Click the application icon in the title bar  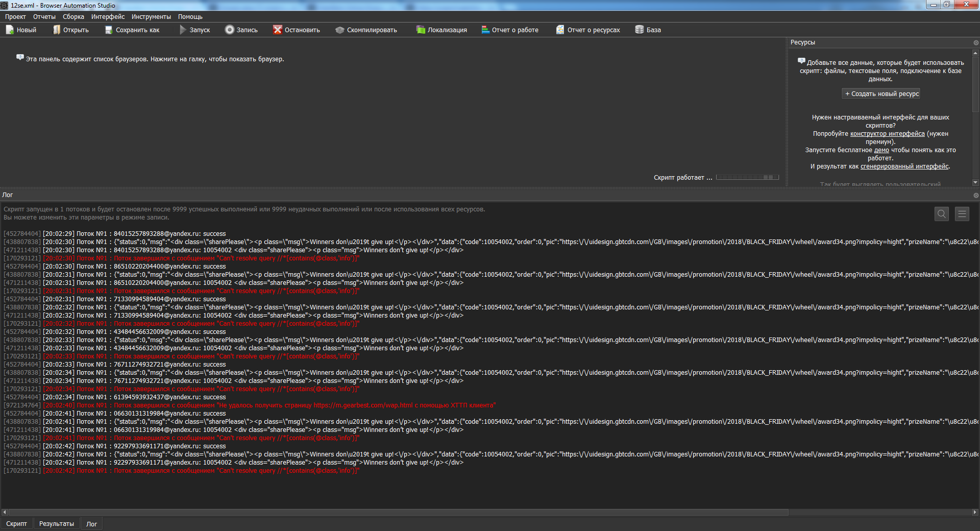tap(5, 5)
